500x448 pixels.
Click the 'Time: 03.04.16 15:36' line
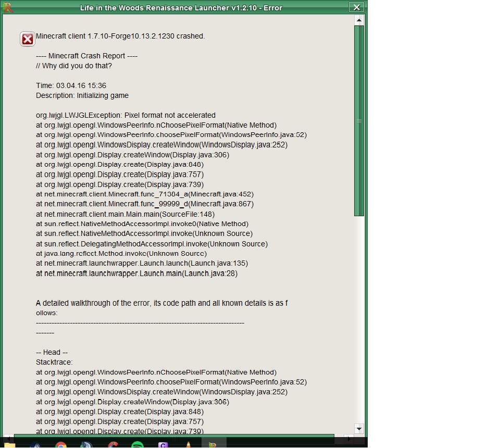pyautogui.click(x=71, y=85)
